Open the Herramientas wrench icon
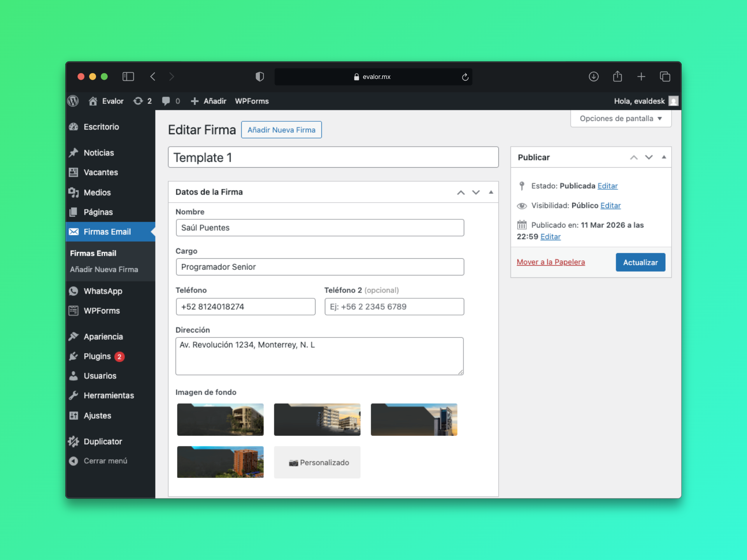Viewport: 747px width, 560px height. point(74,395)
